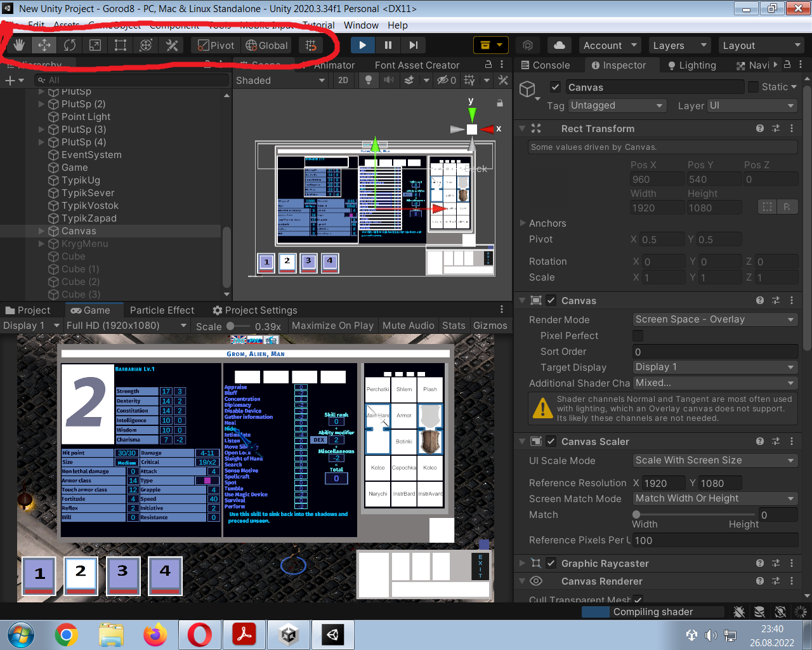Toggle 2D mode in Scene view
Screen dimensions: 812x650
click(343, 80)
